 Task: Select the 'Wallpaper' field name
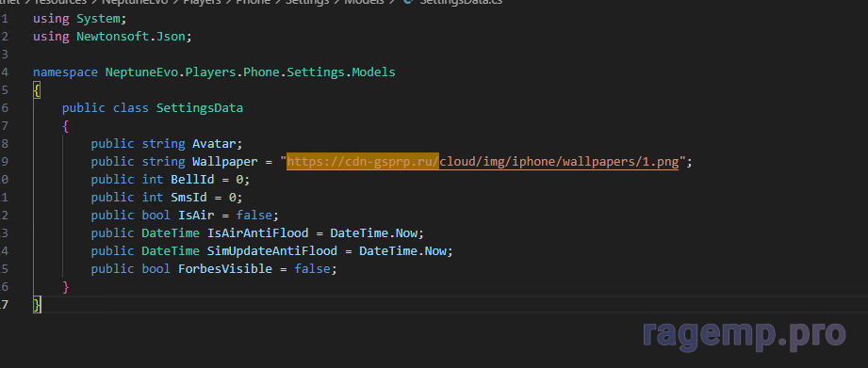pos(224,162)
